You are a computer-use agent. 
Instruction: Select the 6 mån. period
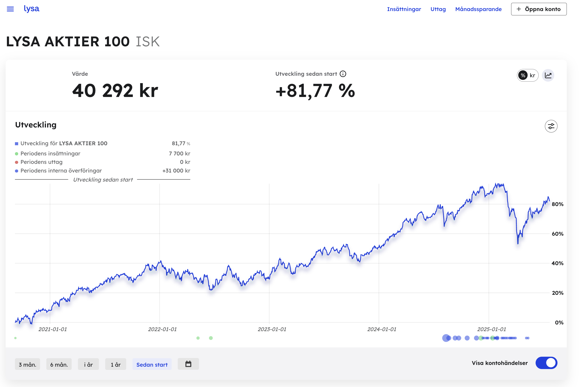(x=59, y=364)
